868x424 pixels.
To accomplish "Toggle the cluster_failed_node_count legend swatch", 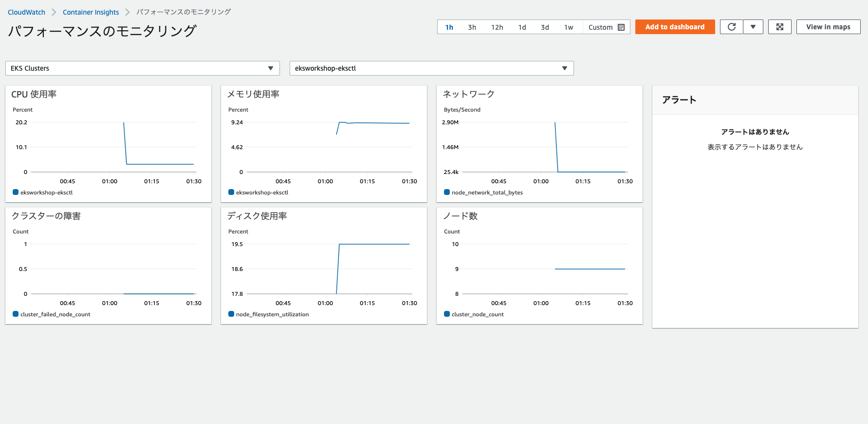I will pyautogui.click(x=16, y=314).
